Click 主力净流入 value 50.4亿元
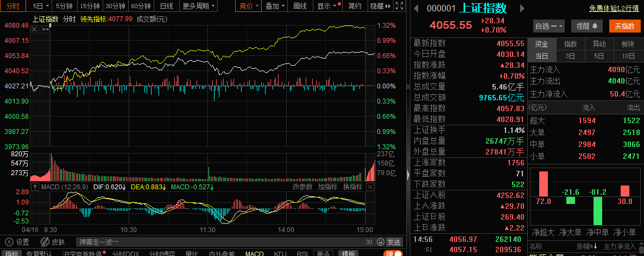The width and height of the screenshot is (644, 256). 624,94
